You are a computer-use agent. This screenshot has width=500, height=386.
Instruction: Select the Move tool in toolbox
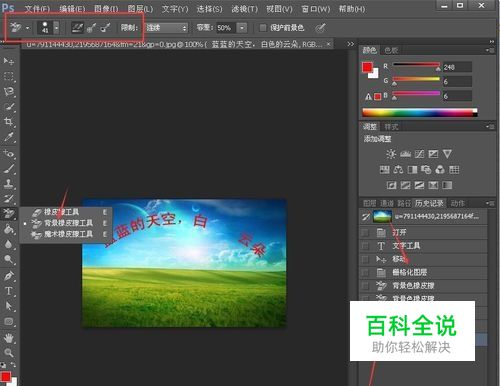pyautogui.click(x=8, y=61)
